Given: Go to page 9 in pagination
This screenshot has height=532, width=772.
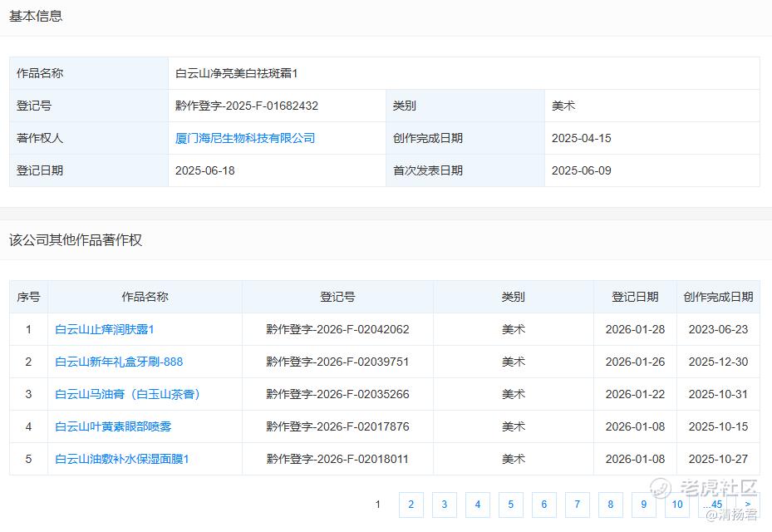Looking at the screenshot, I should click(x=643, y=505).
